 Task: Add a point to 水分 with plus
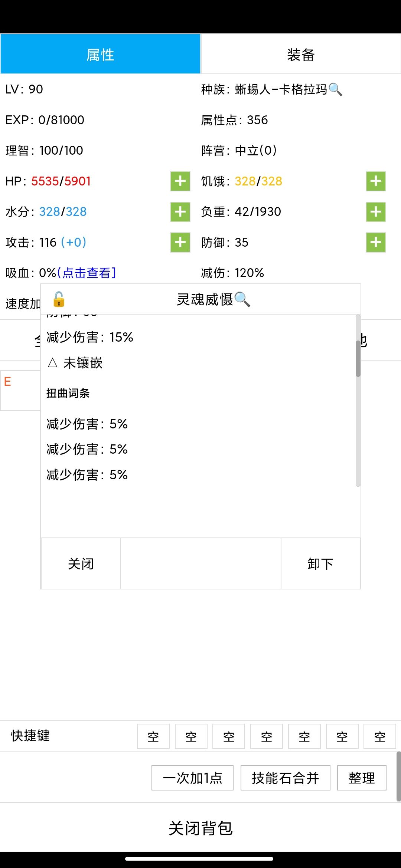pyautogui.click(x=180, y=212)
